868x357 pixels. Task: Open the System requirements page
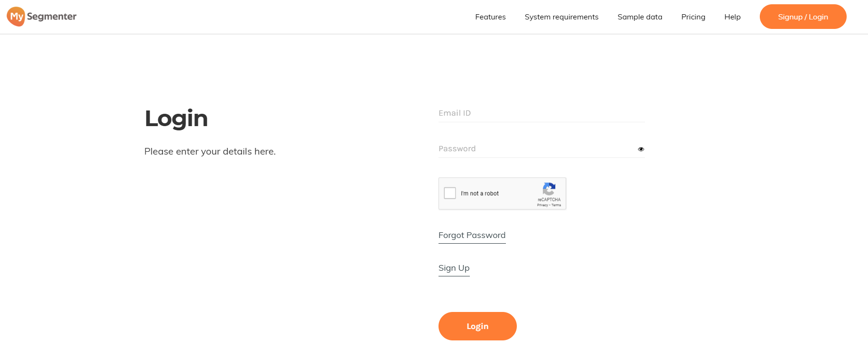(561, 17)
